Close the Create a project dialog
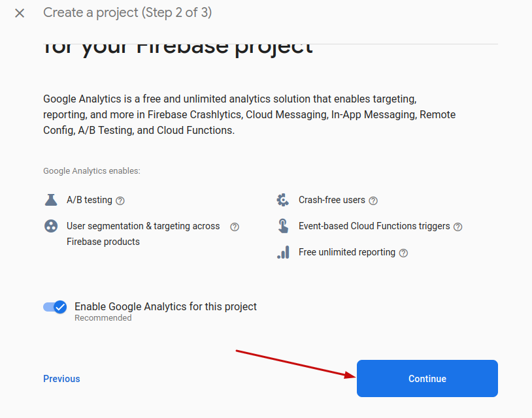The width and height of the screenshot is (532, 418). click(x=20, y=13)
